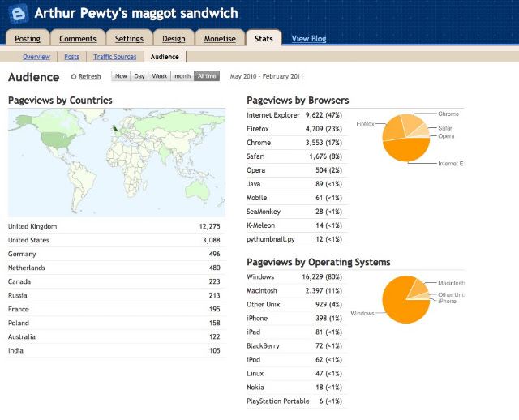Click the pythumbnail.py browser row
The height and width of the screenshot is (420, 519).
297,239
